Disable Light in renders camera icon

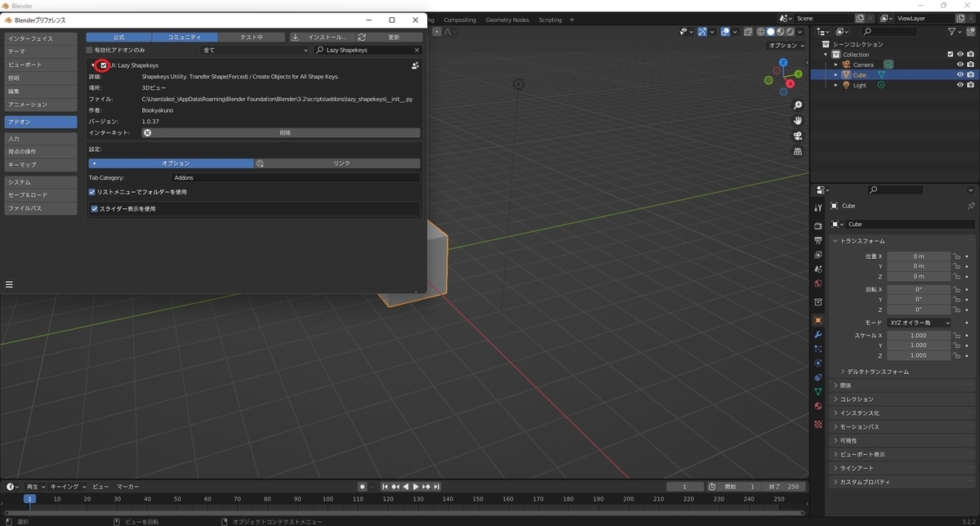pyautogui.click(x=970, y=85)
